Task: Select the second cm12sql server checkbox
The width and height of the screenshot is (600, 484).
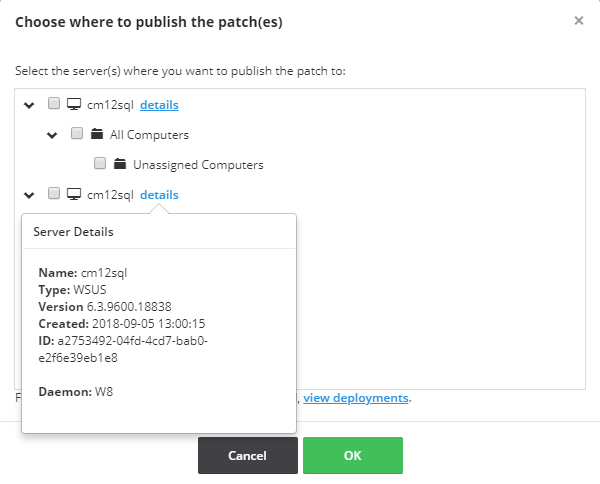Action: coord(54,194)
